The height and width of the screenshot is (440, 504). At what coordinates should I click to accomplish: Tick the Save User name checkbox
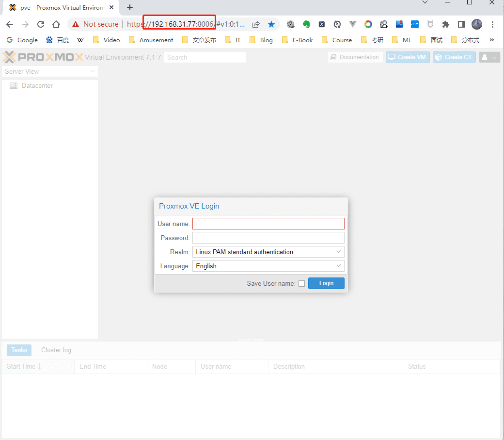pyautogui.click(x=301, y=284)
